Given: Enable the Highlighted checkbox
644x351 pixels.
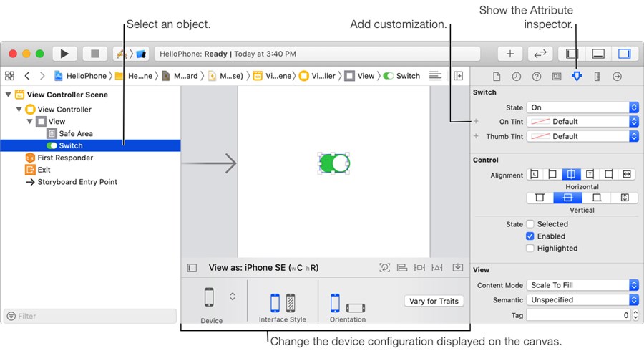Looking at the screenshot, I should click(530, 249).
